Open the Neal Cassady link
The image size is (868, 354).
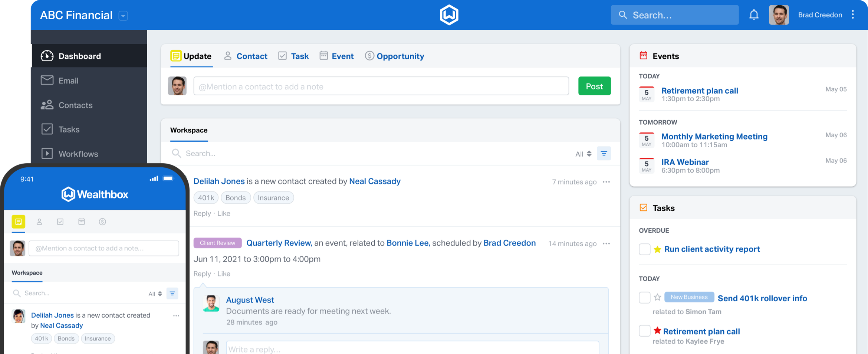click(375, 181)
